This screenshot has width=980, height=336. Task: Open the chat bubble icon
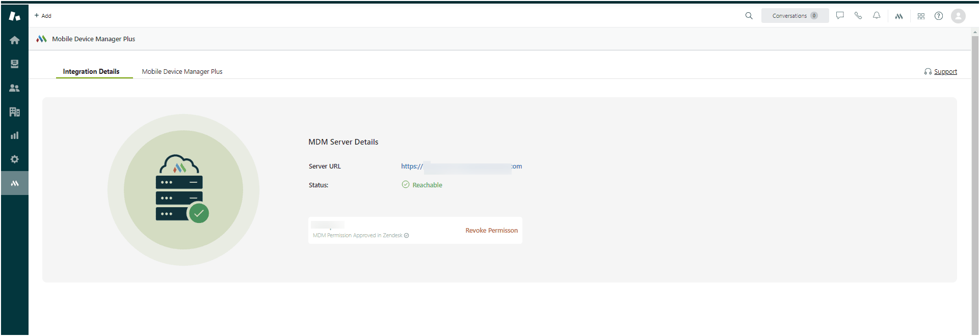tap(840, 16)
